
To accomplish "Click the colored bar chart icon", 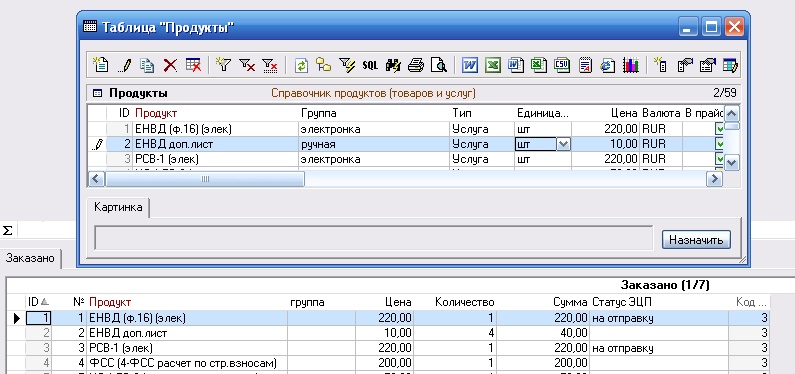I will (631, 65).
